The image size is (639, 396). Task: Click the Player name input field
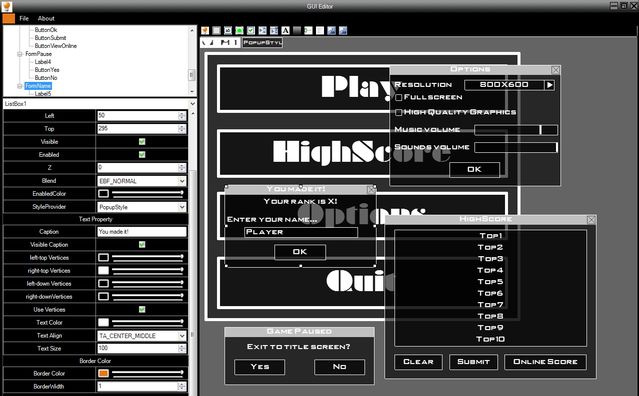pyautogui.click(x=301, y=232)
